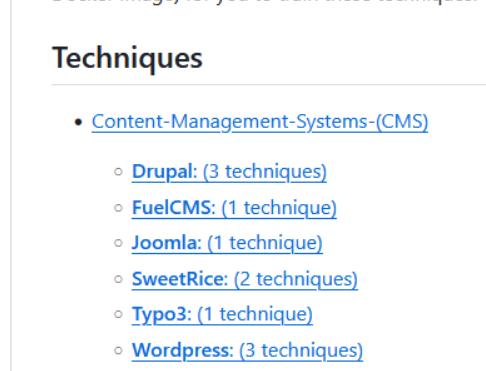Click the hollow bullet beside Joomla
The image size is (486, 371).
point(118,243)
